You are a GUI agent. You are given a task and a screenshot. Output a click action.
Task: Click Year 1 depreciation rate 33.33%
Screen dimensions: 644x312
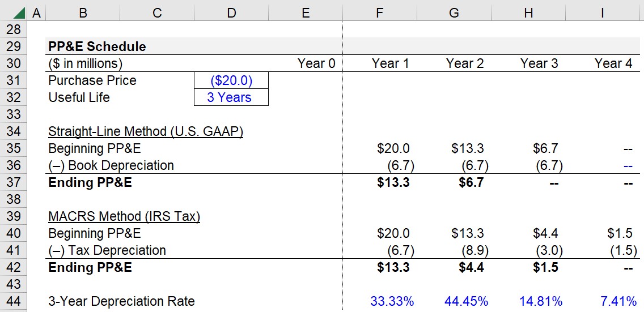tap(392, 302)
